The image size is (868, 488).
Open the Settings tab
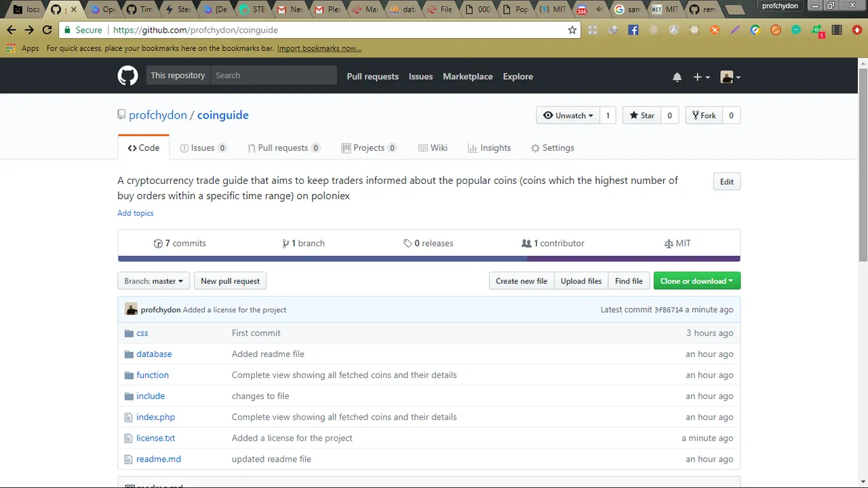[x=552, y=148]
